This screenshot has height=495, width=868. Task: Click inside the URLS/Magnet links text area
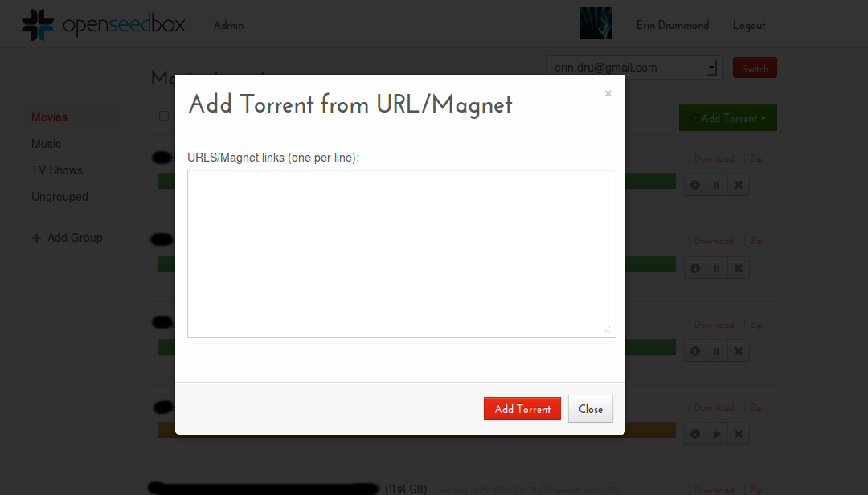click(401, 253)
